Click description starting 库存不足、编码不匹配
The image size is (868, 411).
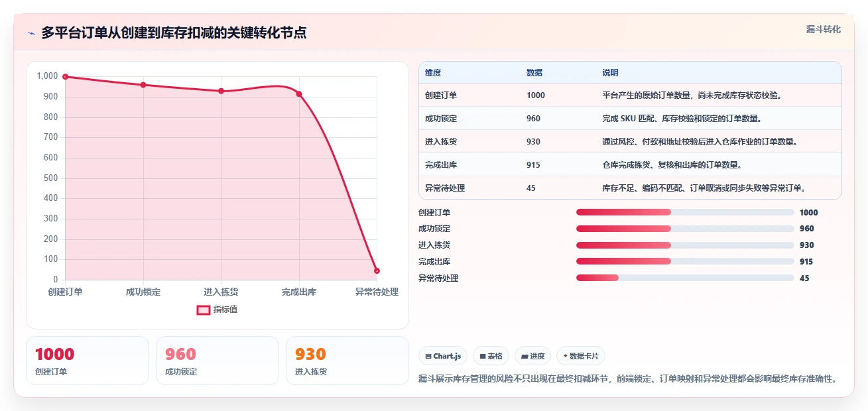[x=704, y=188]
